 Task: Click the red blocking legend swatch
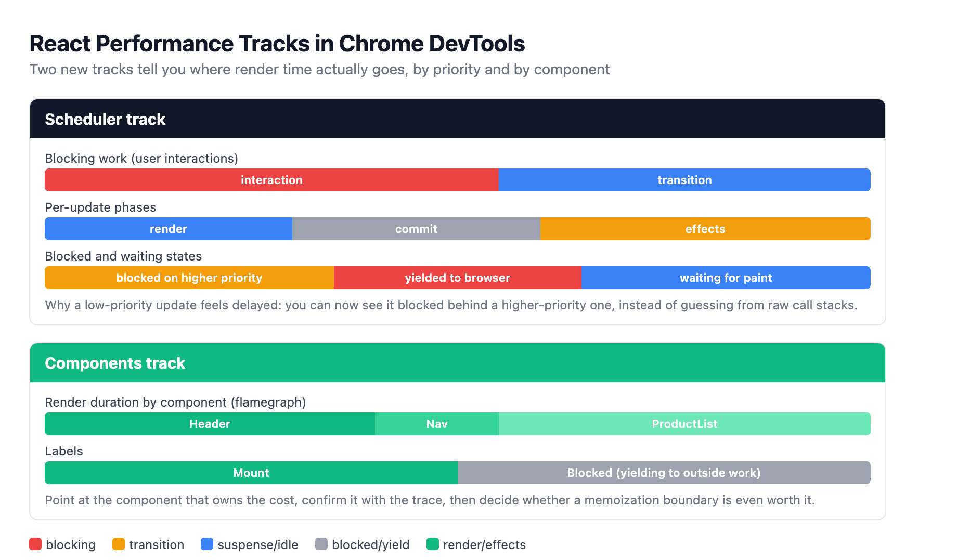tap(35, 544)
